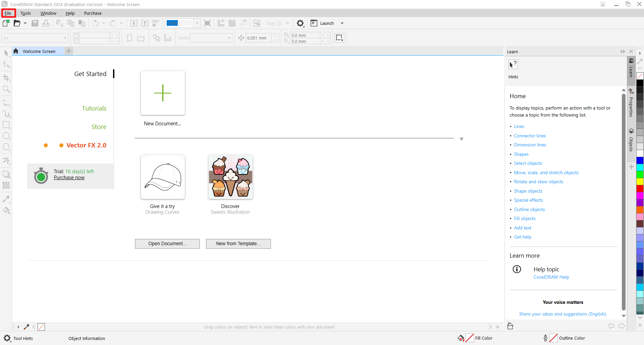Open the zoom level dropdown
This screenshot has width=644, height=345.
point(197,23)
